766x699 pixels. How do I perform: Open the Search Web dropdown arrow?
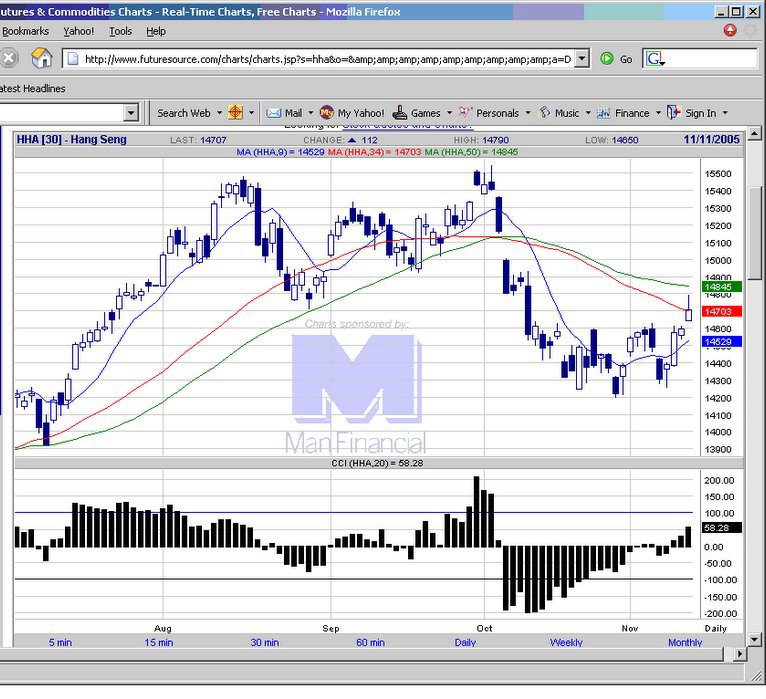(x=219, y=113)
